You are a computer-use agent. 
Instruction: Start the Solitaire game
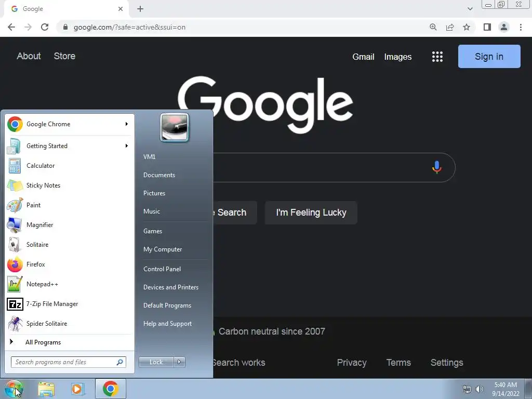pyautogui.click(x=69, y=244)
